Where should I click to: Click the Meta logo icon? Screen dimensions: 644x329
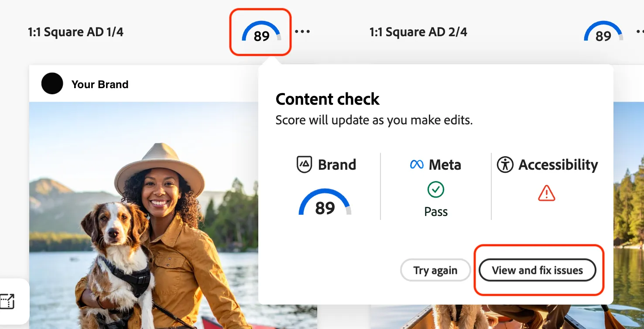pyautogui.click(x=417, y=164)
